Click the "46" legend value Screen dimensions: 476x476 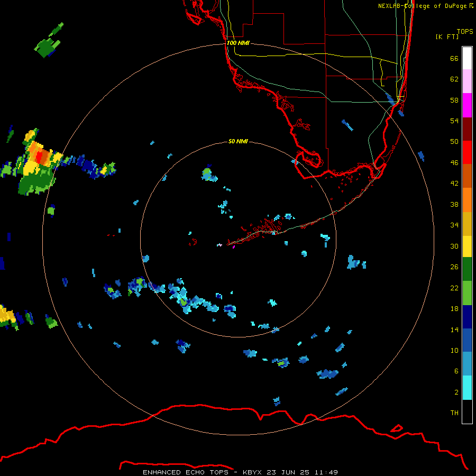coord(454,163)
